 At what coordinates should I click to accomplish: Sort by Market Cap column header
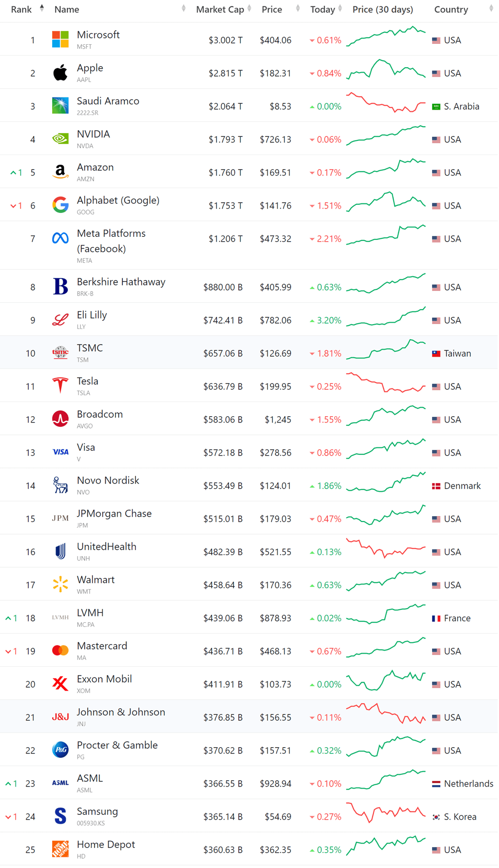220,9
